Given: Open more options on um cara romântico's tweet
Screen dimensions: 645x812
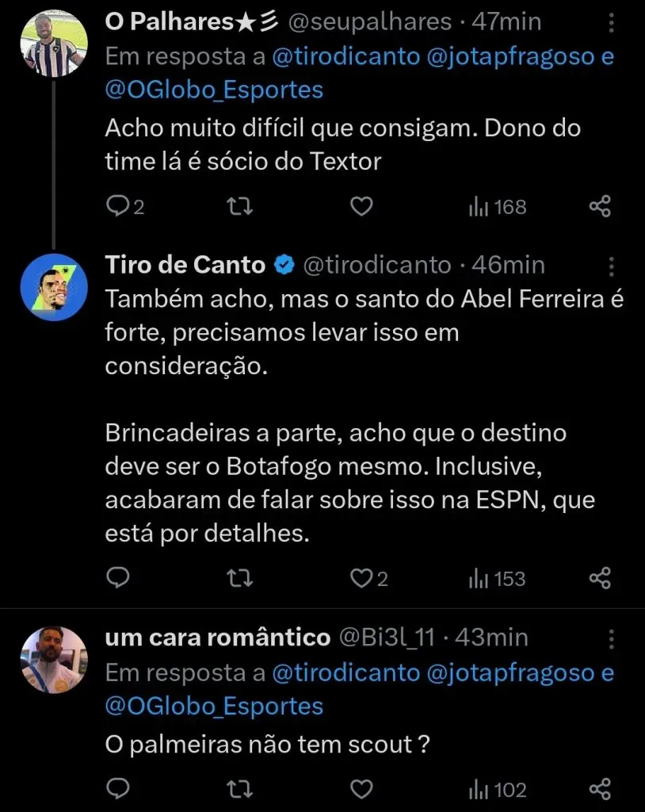Looking at the screenshot, I should (x=612, y=638).
